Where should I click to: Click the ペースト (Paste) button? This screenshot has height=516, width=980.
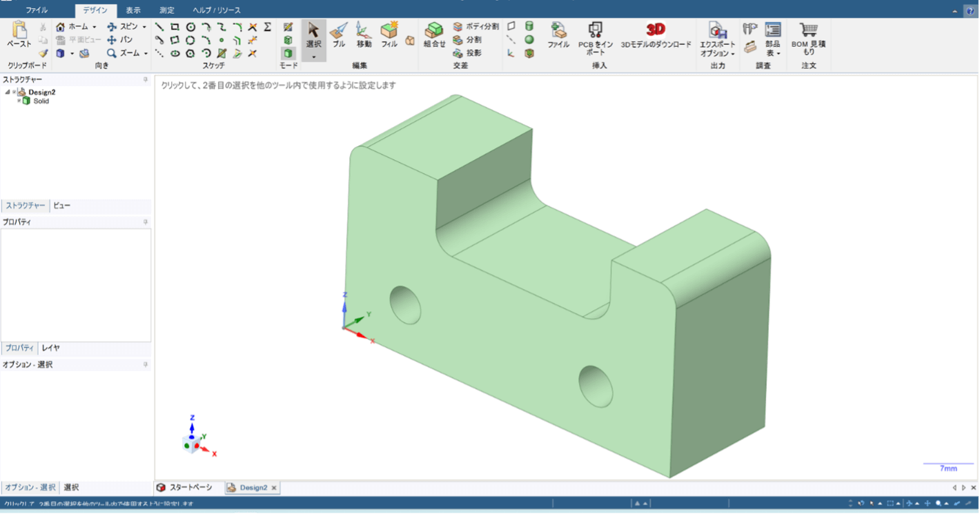click(x=19, y=34)
